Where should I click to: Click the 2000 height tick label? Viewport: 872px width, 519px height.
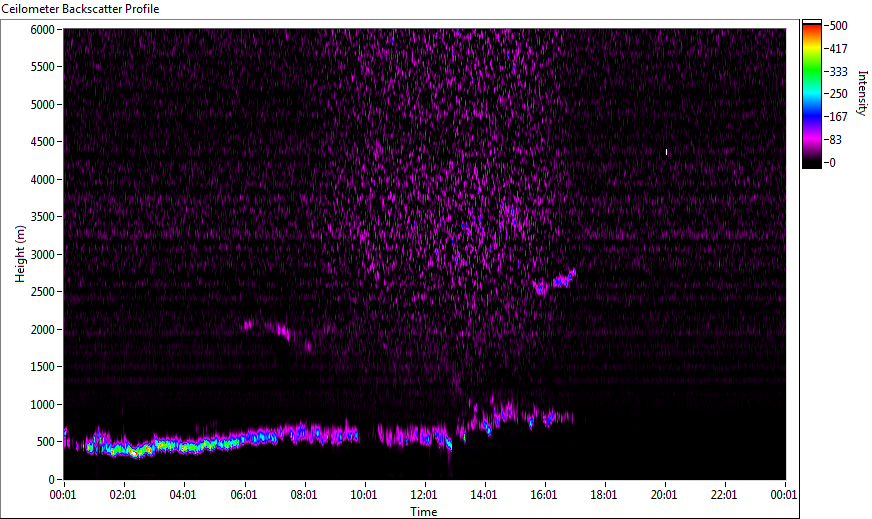(x=42, y=330)
